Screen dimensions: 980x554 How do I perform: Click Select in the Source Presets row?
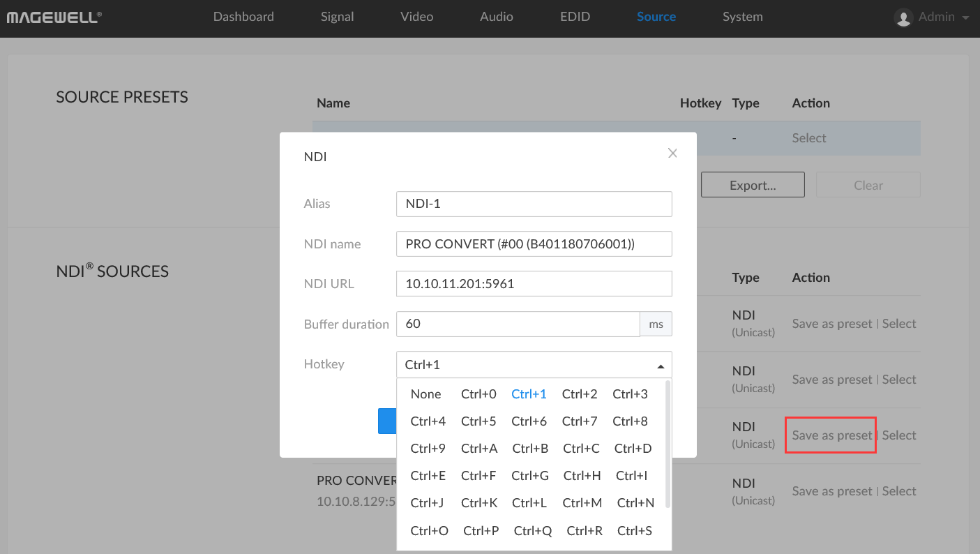[809, 138]
